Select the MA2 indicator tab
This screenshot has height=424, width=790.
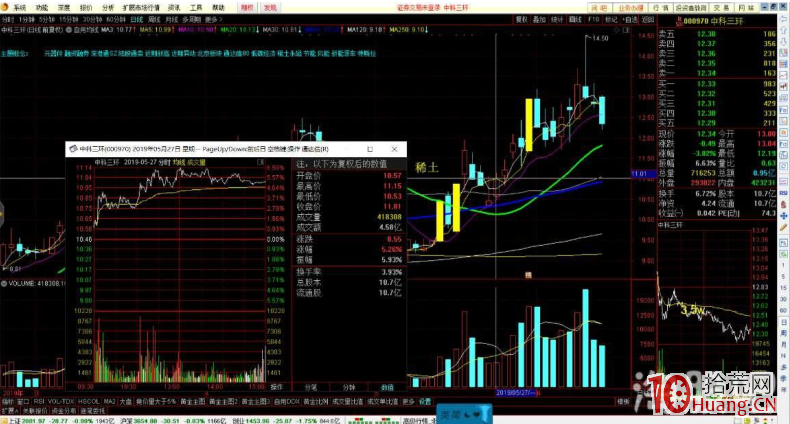point(109,401)
